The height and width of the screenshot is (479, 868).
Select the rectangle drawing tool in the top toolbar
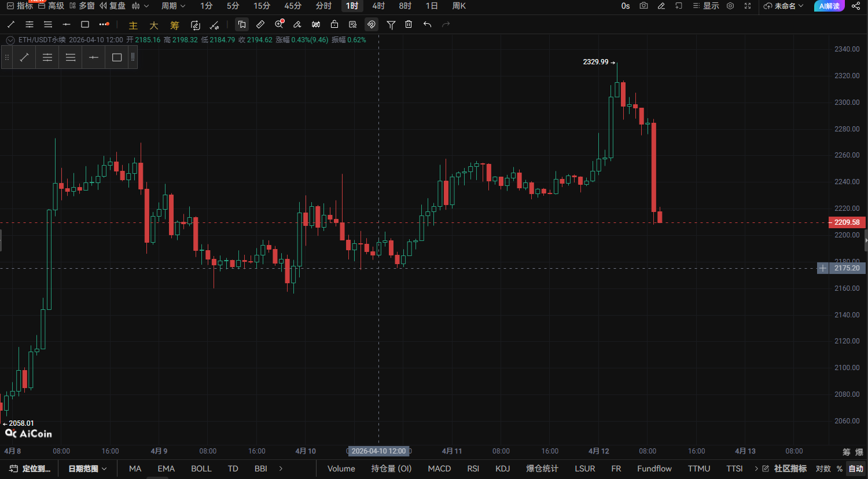tap(85, 24)
